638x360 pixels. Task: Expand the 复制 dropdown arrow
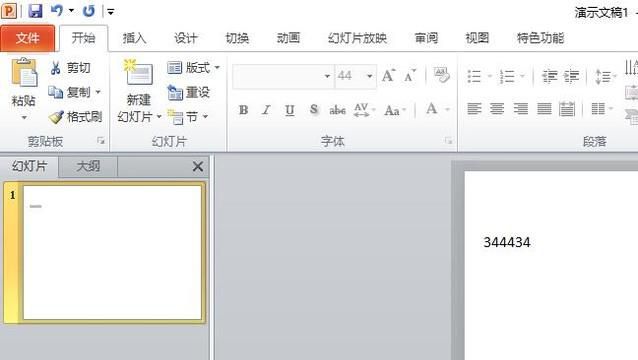98,92
